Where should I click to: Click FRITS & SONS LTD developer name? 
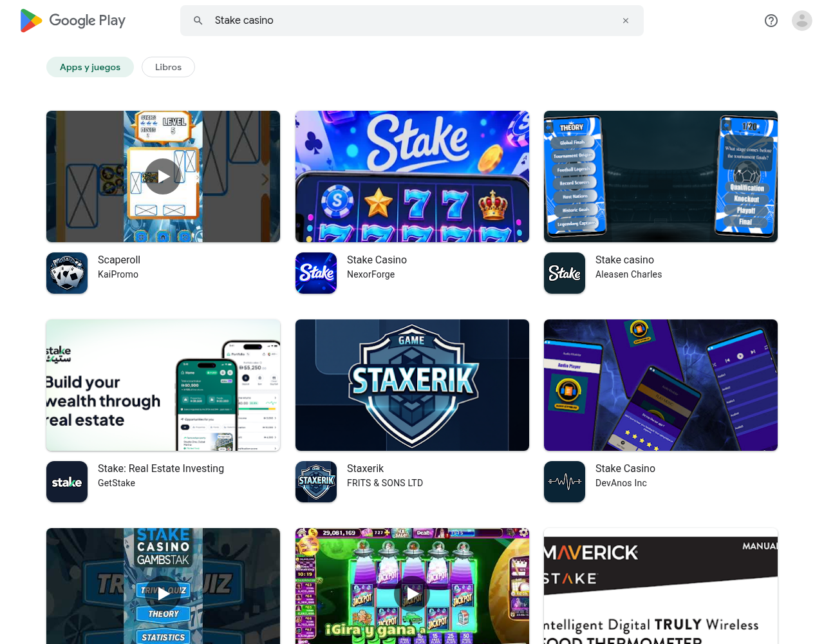point(385,483)
